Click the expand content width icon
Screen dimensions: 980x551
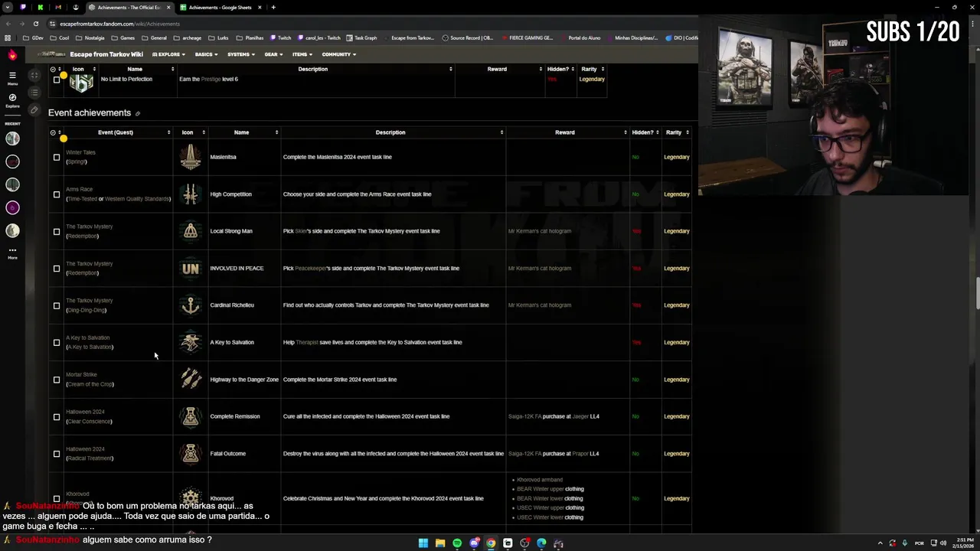point(34,75)
